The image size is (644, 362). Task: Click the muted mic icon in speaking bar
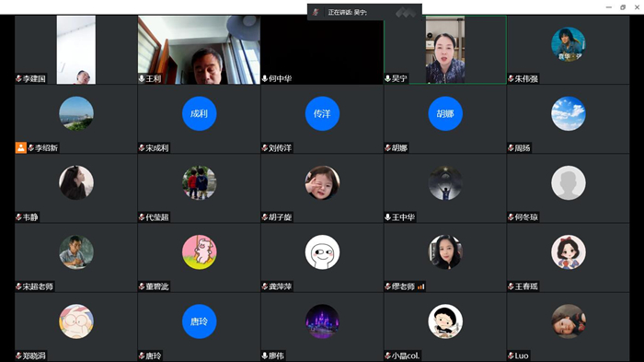[316, 12]
